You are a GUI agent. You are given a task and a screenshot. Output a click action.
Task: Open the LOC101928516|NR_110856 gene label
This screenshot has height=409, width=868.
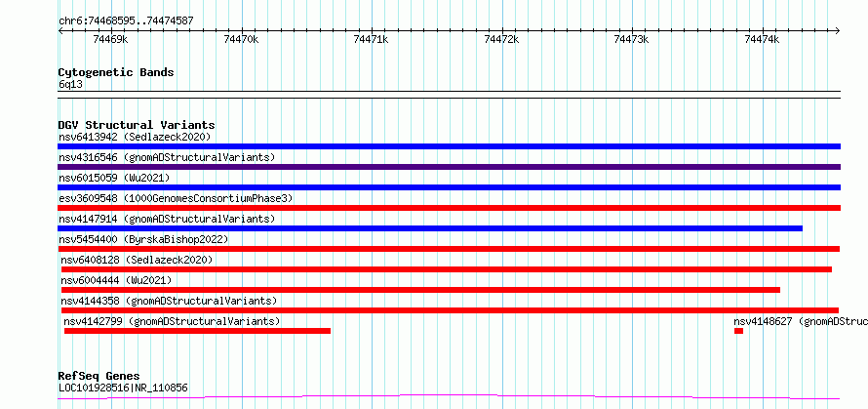pyautogui.click(x=123, y=388)
